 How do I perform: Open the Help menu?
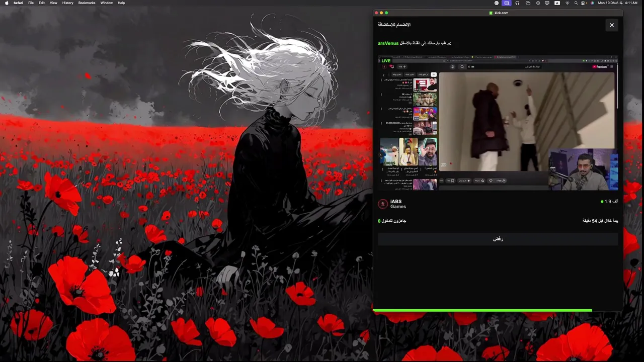click(x=121, y=3)
